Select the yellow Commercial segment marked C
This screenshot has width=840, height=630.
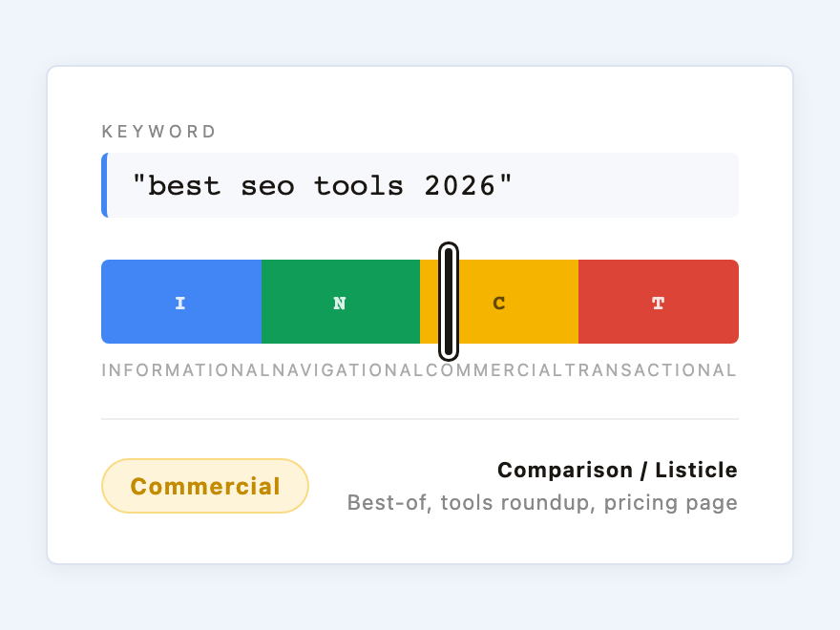(x=499, y=302)
